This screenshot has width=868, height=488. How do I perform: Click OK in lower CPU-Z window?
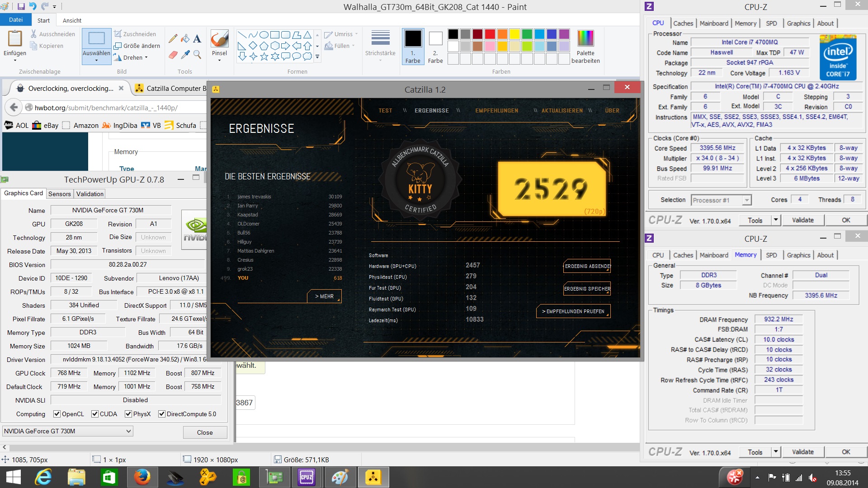[846, 452]
